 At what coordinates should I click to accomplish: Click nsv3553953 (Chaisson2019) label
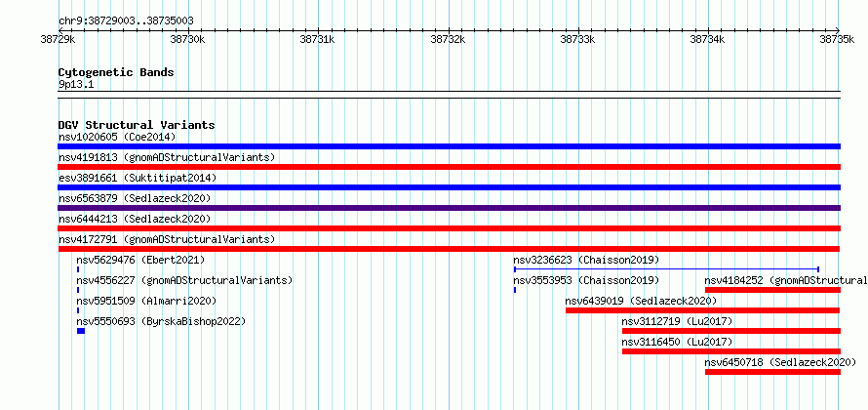click(x=586, y=280)
